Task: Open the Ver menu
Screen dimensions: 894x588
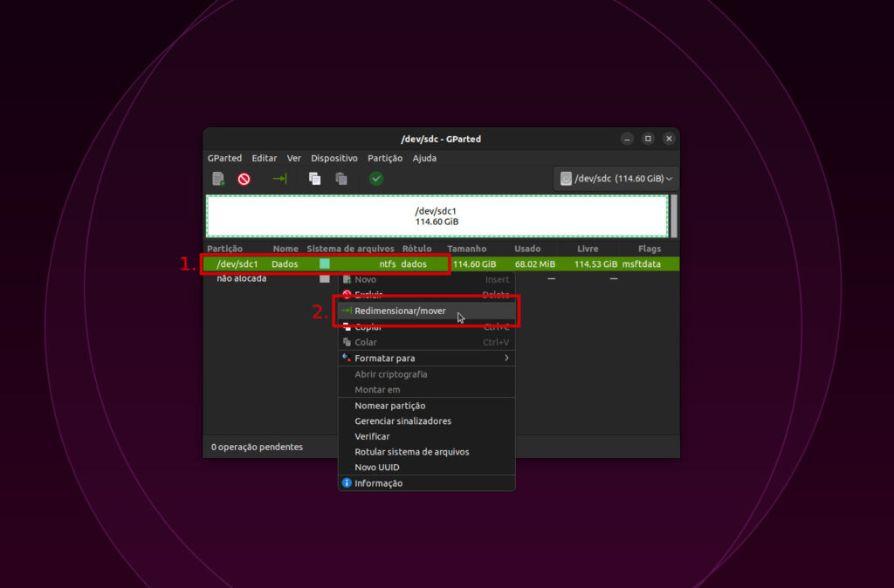Action: pyautogui.click(x=293, y=159)
